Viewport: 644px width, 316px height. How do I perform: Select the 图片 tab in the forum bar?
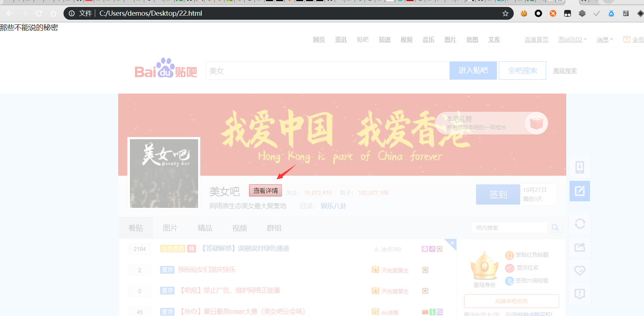[170, 228]
